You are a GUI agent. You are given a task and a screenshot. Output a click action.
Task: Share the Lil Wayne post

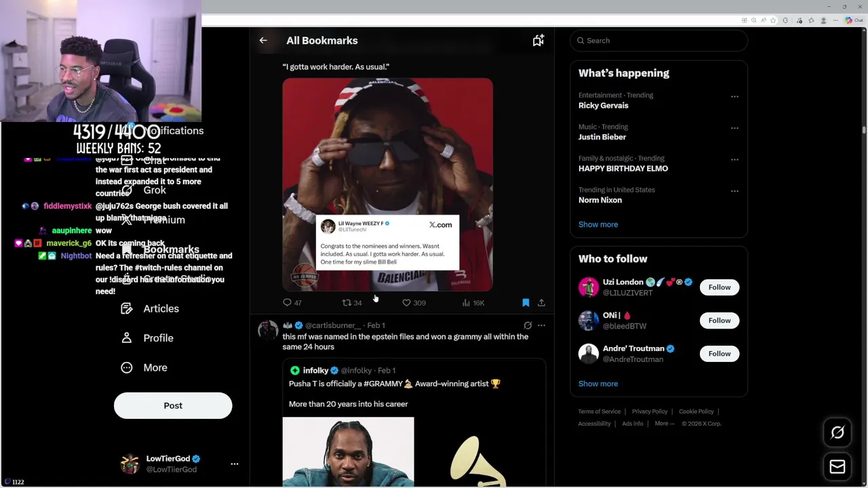click(x=541, y=303)
